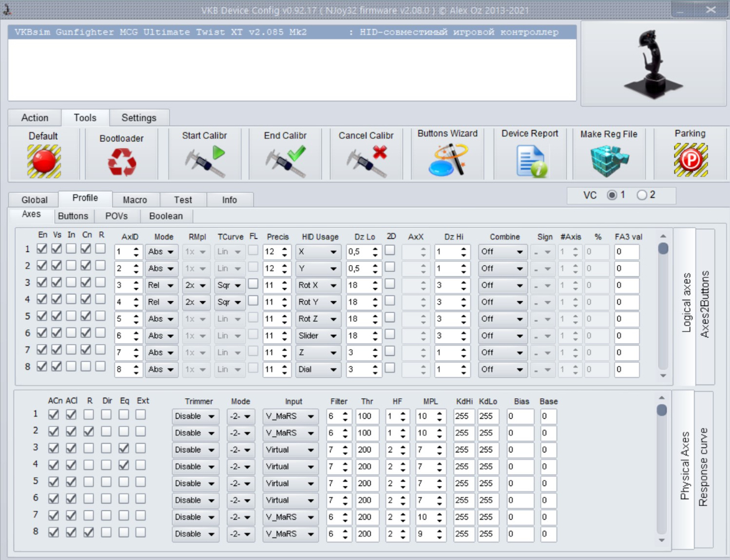Close the VKB Device Config window

point(711,9)
